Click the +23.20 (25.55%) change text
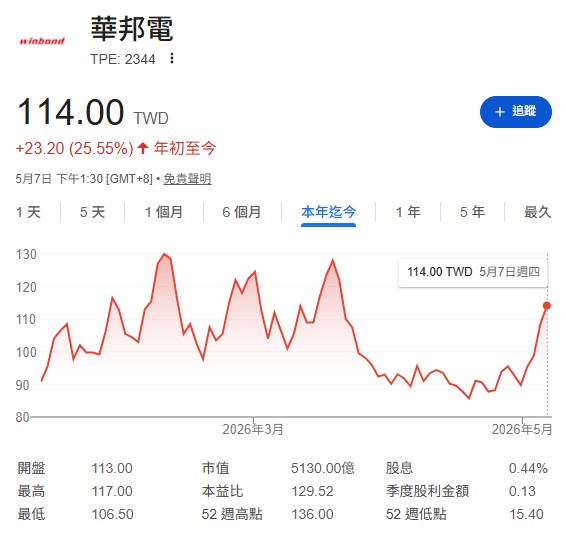 [74, 148]
